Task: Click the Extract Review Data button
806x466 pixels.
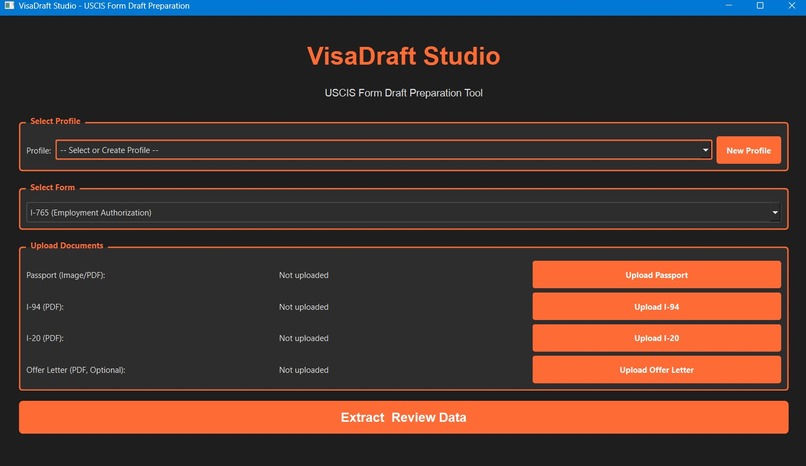Action: coord(404,417)
